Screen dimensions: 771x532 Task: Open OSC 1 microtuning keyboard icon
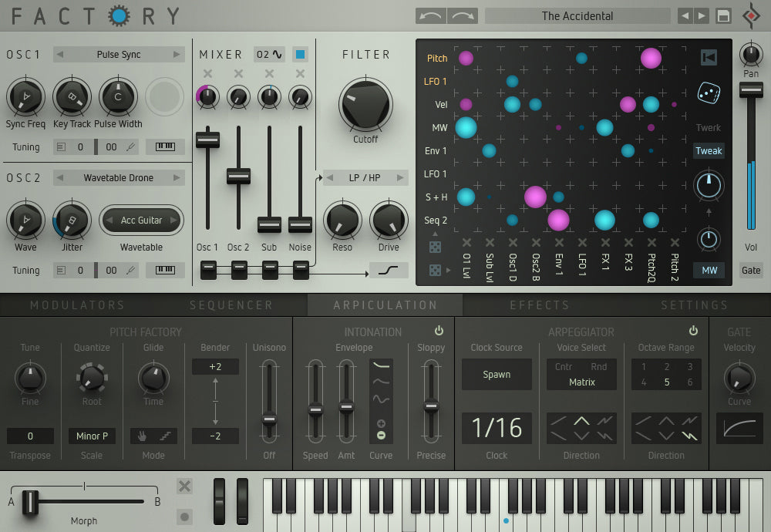click(x=165, y=146)
